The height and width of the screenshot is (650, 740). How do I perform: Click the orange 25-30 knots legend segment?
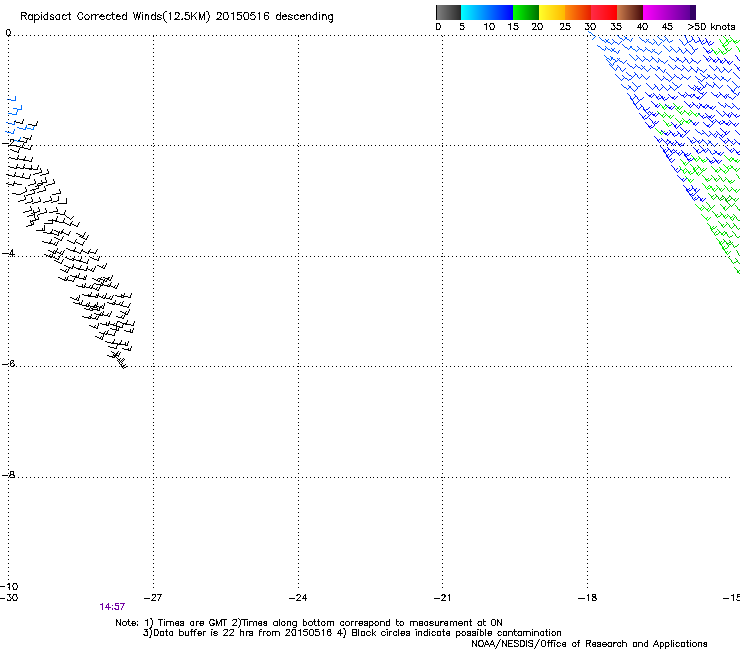(x=578, y=12)
